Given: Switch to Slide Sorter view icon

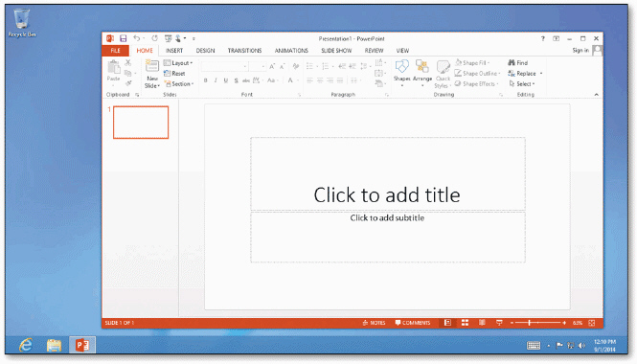Looking at the screenshot, I should (465, 323).
